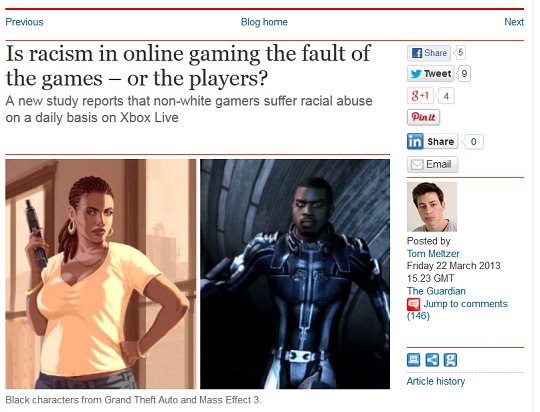Expand the Article history section

[x=436, y=381]
